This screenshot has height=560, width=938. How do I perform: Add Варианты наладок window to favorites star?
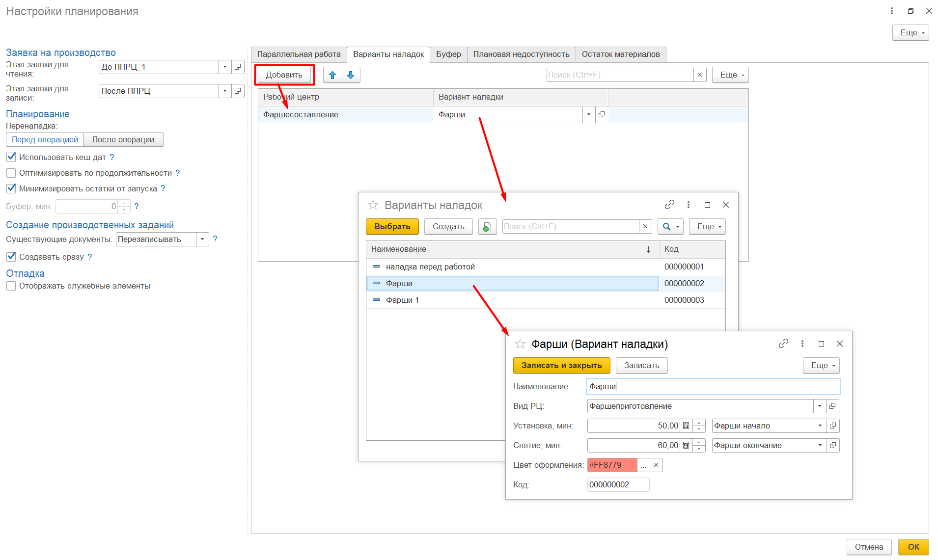tap(373, 205)
